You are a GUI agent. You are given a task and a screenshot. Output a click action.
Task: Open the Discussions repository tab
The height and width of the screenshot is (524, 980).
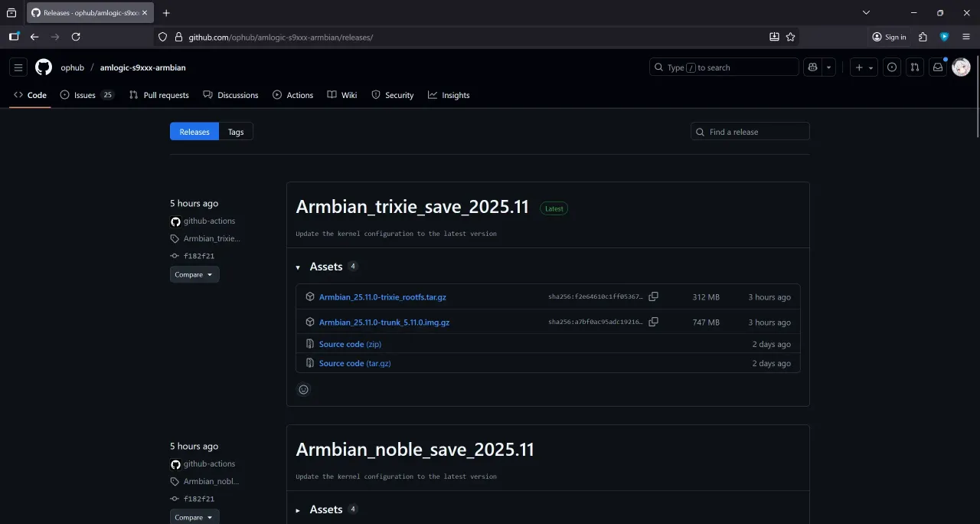[x=231, y=95]
